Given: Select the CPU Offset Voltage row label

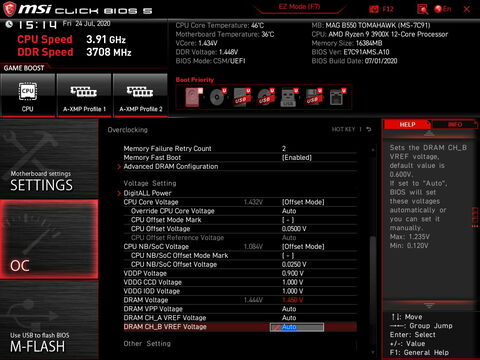Looking at the screenshot, I should pyautogui.click(x=160, y=229).
